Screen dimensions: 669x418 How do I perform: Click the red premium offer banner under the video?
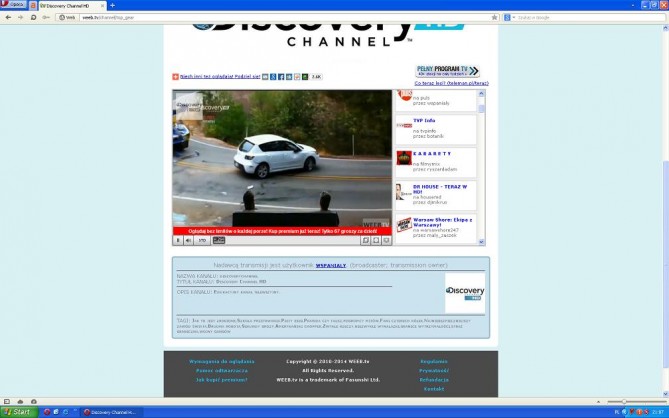pyautogui.click(x=282, y=231)
